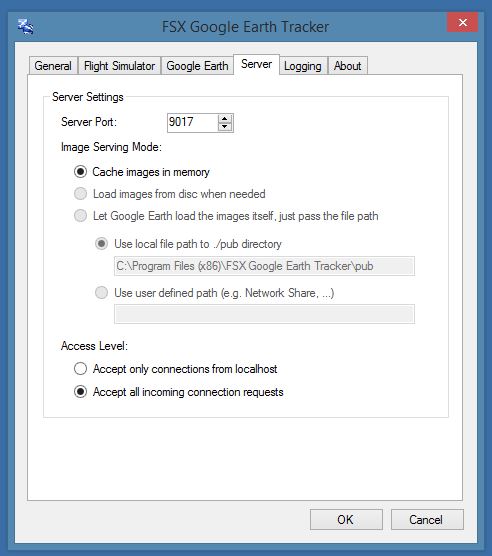Click the empty user defined path field

pyautogui.click(x=264, y=314)
